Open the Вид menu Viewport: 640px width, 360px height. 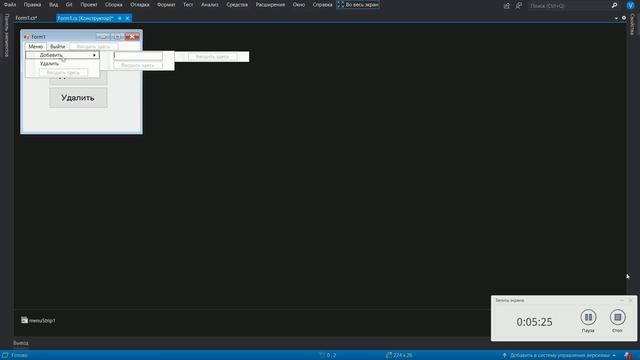click(x=53, y=5)
